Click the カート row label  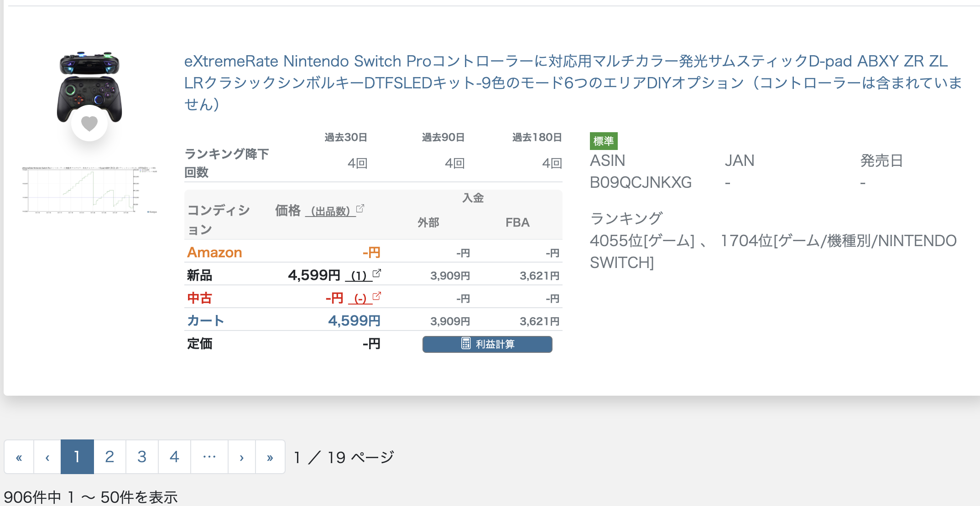point(205,321)
